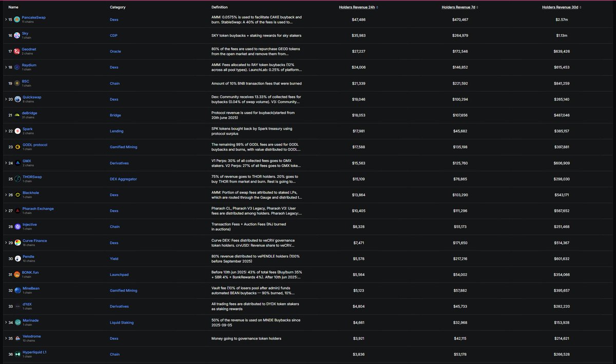Open the DEX Aggregator category link
This screenshot has height=364, width=616.
tap(123, 178)
